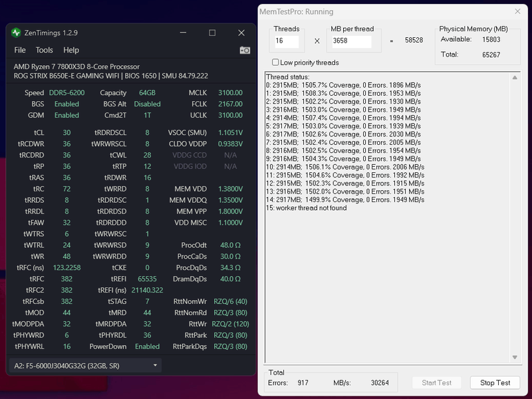Click the total Errors count 917
The image size is (532, 399).
pos(303,383)
